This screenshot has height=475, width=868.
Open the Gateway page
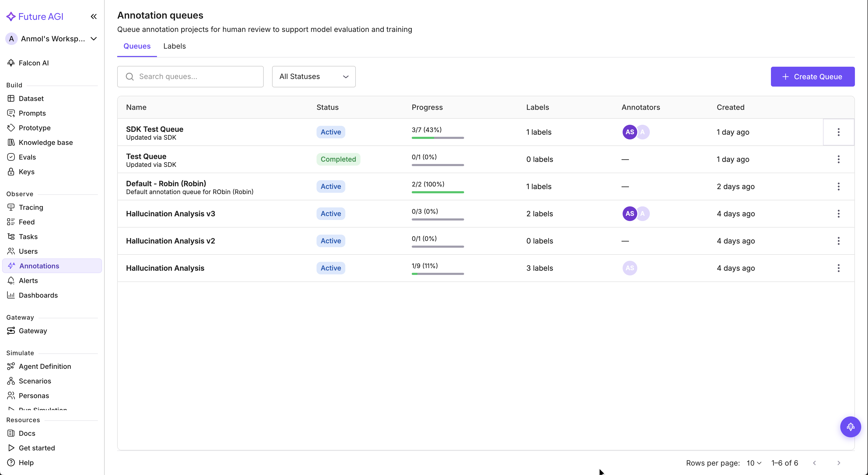32,330
